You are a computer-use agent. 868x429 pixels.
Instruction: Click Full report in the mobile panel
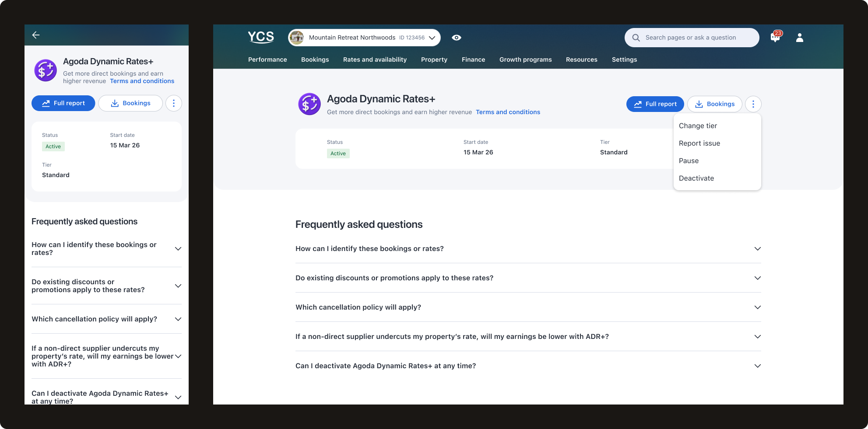[63, 103]
